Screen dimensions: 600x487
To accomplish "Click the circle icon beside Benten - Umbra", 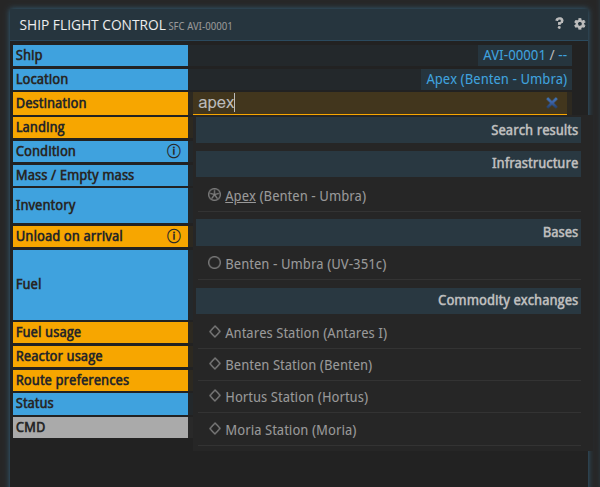I will coord(214,263).
